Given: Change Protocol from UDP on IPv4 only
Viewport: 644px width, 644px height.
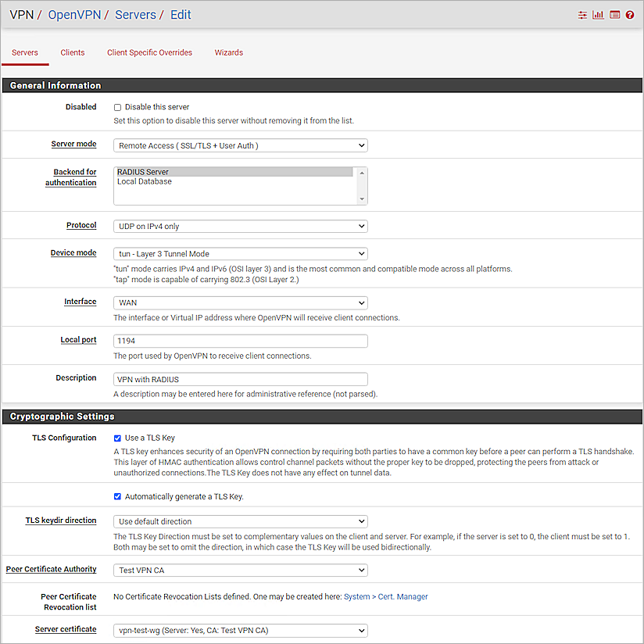Looking at the screenshot, I should (238, 225).
